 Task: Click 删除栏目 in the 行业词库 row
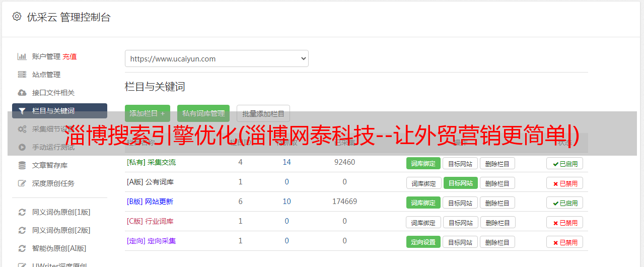pos(497,222)
